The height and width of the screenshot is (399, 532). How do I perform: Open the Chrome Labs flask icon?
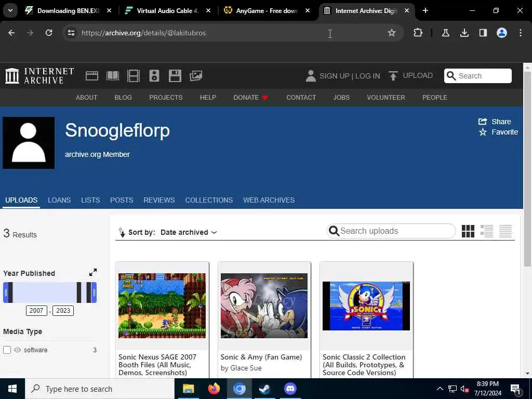click(445, 33)
